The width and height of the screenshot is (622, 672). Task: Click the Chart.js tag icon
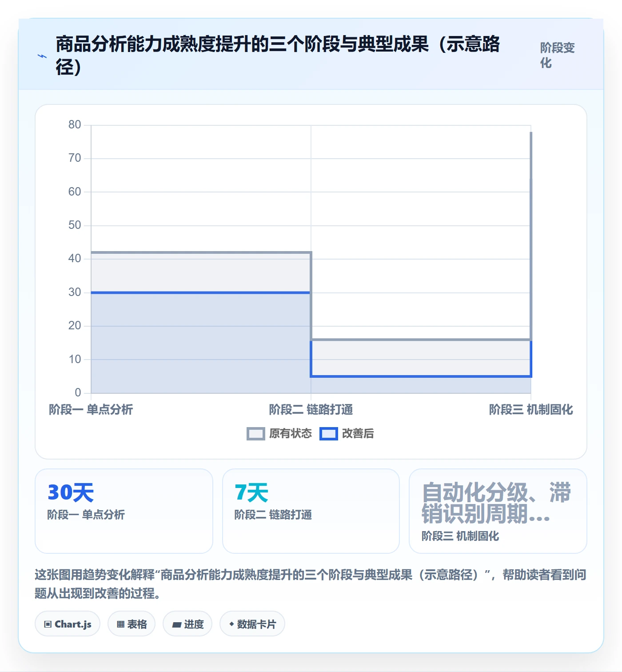coord(48,624)
